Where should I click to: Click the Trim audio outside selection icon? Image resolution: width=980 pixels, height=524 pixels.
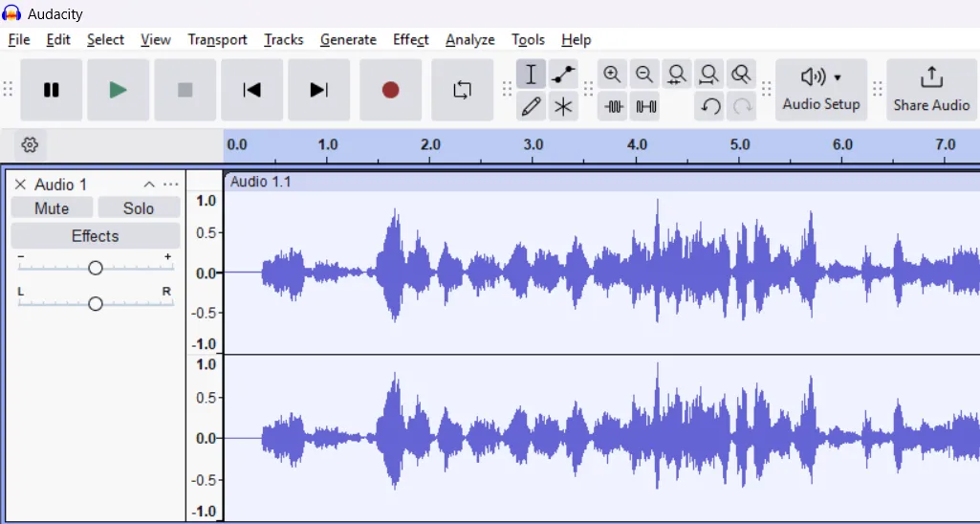[613, 106]
